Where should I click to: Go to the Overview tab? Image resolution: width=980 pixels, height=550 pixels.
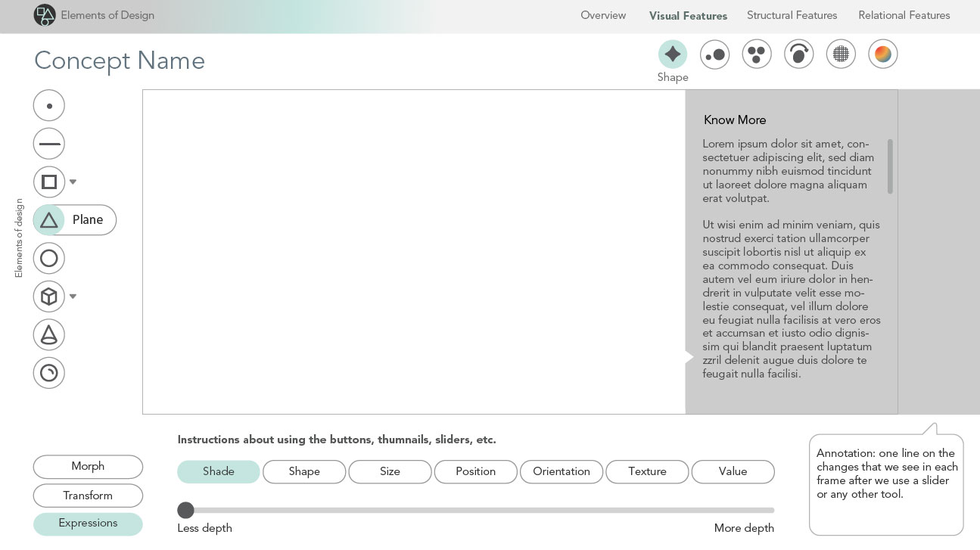coord(603,15)
